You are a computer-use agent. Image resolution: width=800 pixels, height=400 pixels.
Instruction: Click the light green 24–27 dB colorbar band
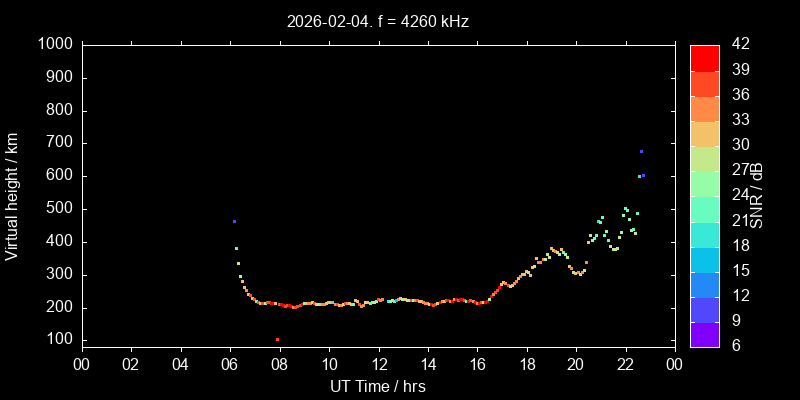pyautogui.click(x=704, y=183)
